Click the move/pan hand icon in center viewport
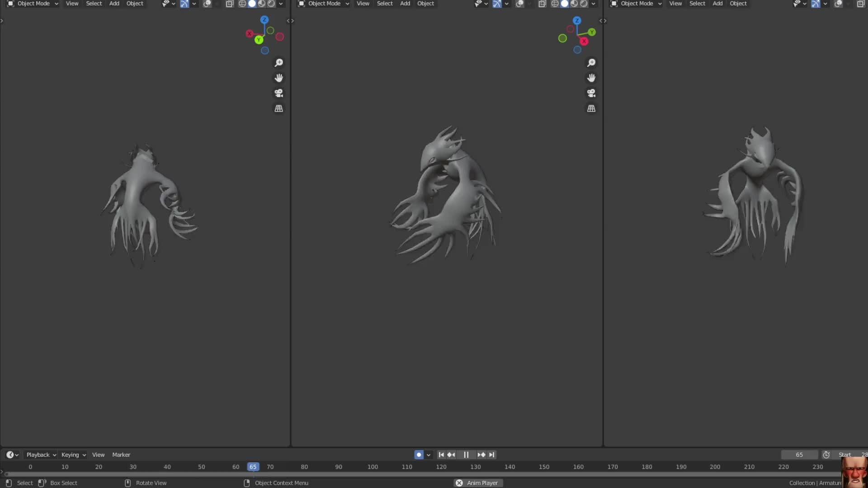This screenshot has width=868, height=488. (591, 78)
